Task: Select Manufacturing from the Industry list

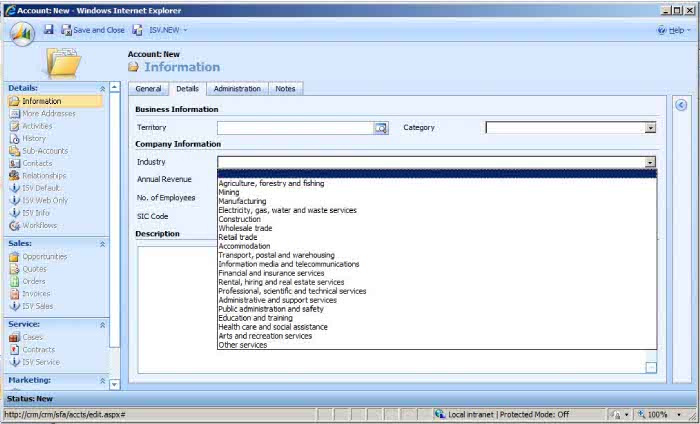Action: click(242, 202)
